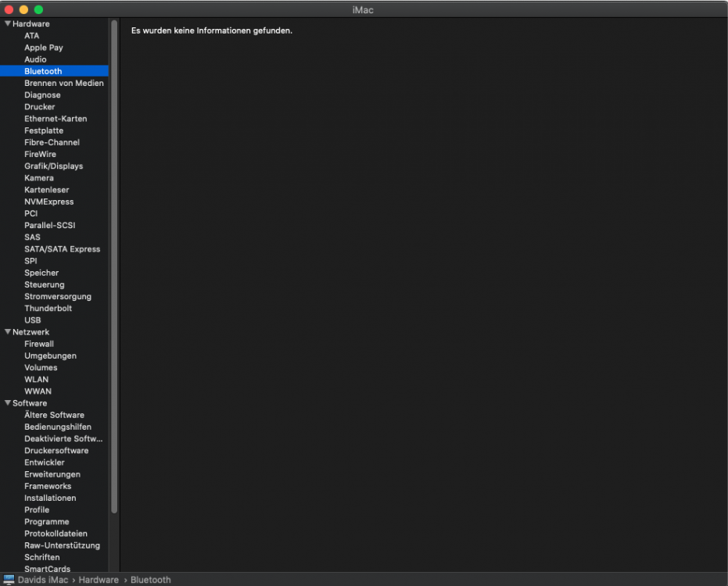Screen dimensions: 728x586
Task: Select Frameworks under Software
Action: point(48,486)
